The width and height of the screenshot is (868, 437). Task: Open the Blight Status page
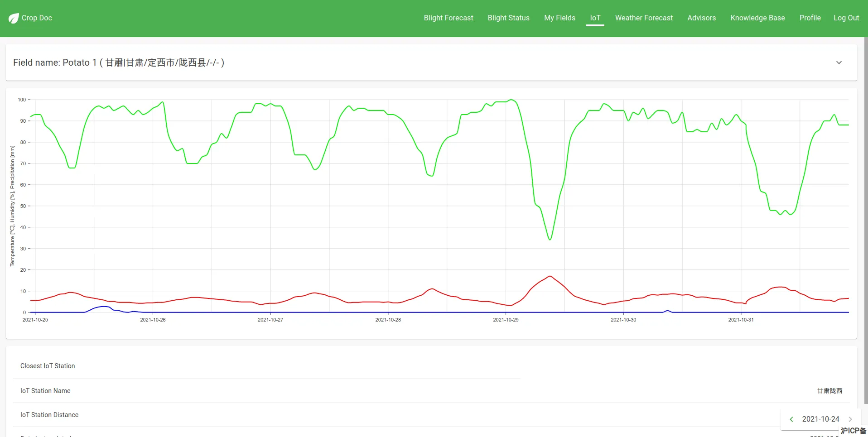click(x=509, y=18)
